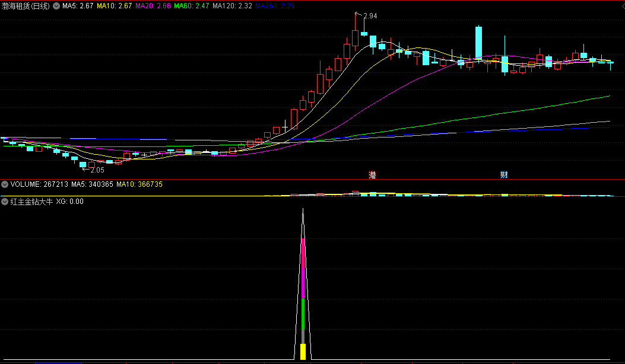Screen dimensions: 625x364
Task: Click the MA5: 2.67 label
Action: (x=78, y=6)
